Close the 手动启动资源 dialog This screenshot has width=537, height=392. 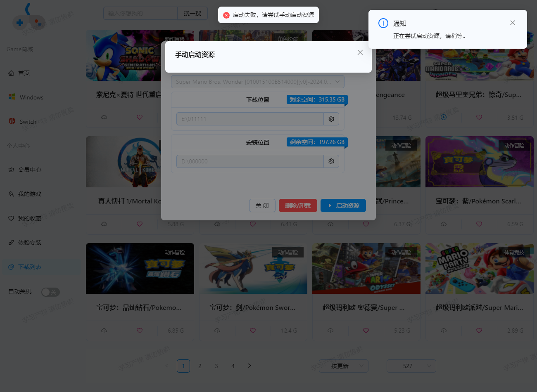[x=360, y=52]
